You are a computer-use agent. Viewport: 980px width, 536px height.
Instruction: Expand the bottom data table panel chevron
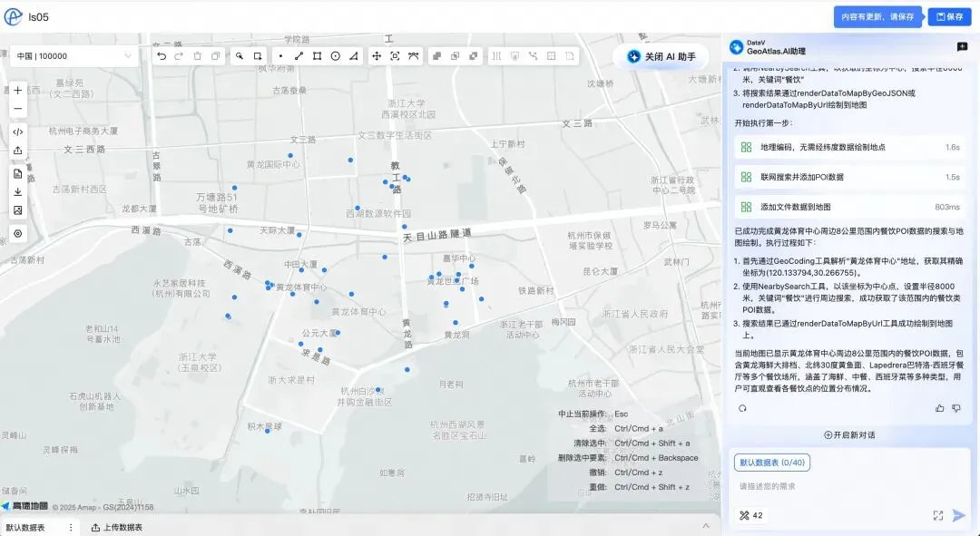click(706, 526)
